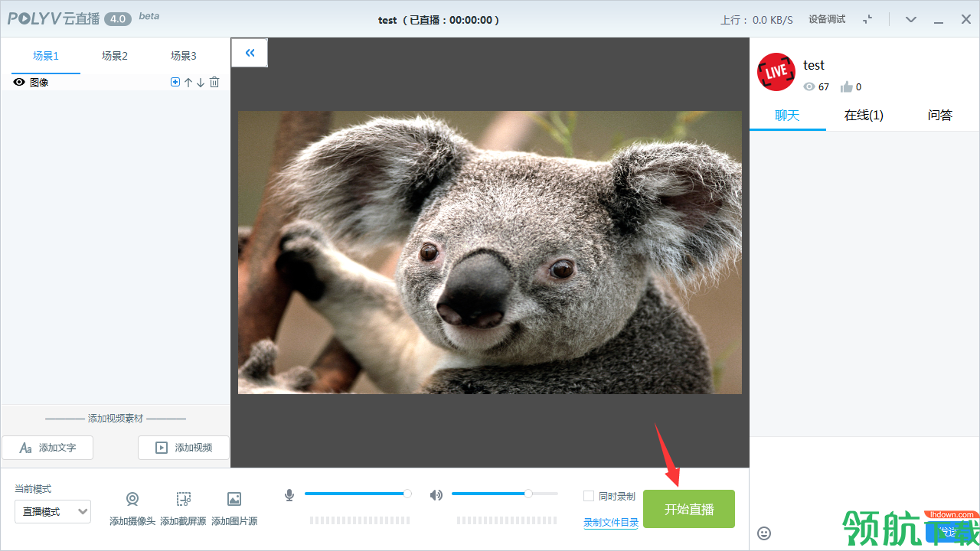Click the POLYV云直播 logo
Viewport: 980px width, 551px height.
[54, 18]
